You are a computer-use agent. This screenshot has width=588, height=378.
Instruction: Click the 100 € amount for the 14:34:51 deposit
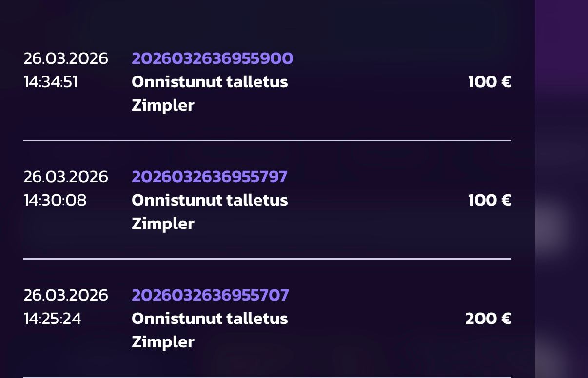(490, 82)
